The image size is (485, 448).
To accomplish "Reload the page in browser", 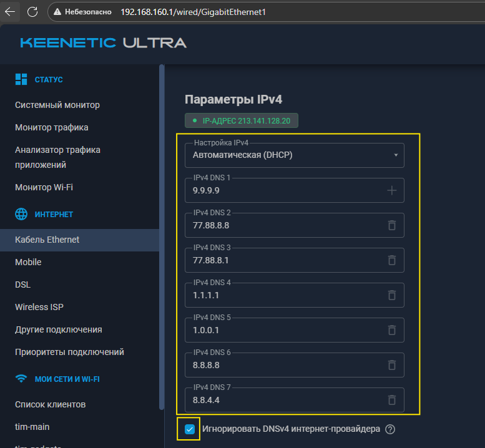I will point(32,12).
